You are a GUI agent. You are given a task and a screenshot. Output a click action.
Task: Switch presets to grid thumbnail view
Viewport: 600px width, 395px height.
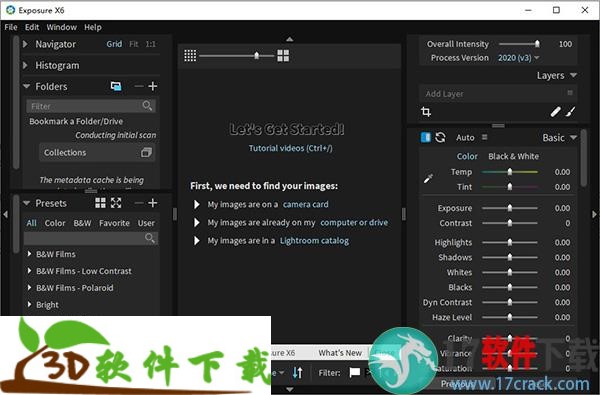pos(100,203)
